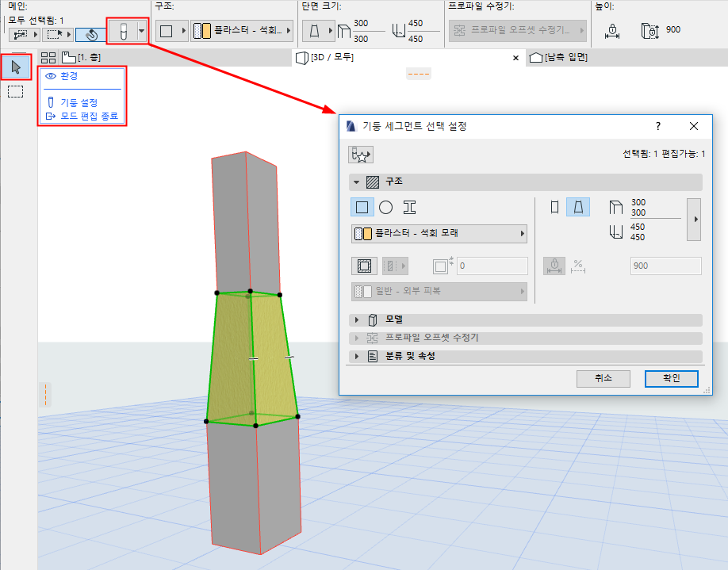
Task: Toggle the magnet quick selection button
Action: pos(90,34)
